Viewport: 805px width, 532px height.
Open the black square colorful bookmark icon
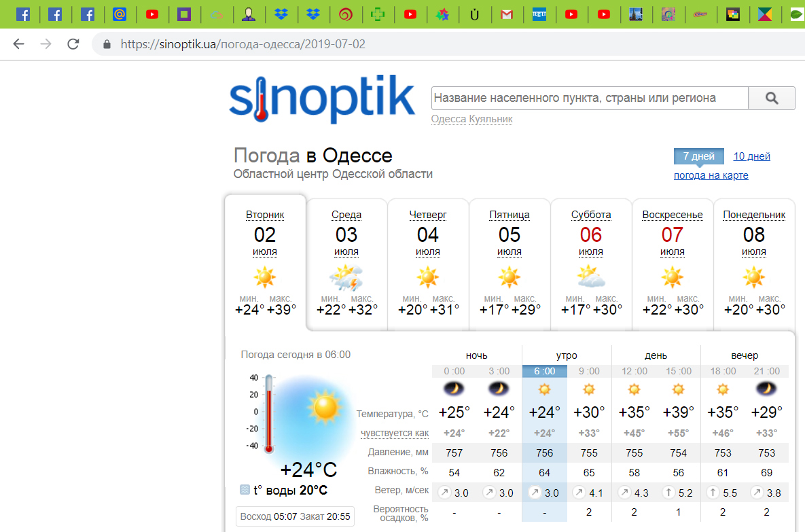(732, 14)
